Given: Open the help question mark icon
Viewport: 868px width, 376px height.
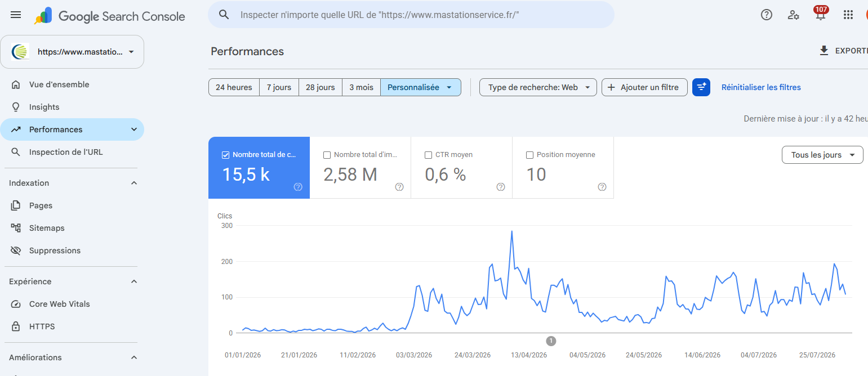Looking at the screenshot, I should pos(767,15).
